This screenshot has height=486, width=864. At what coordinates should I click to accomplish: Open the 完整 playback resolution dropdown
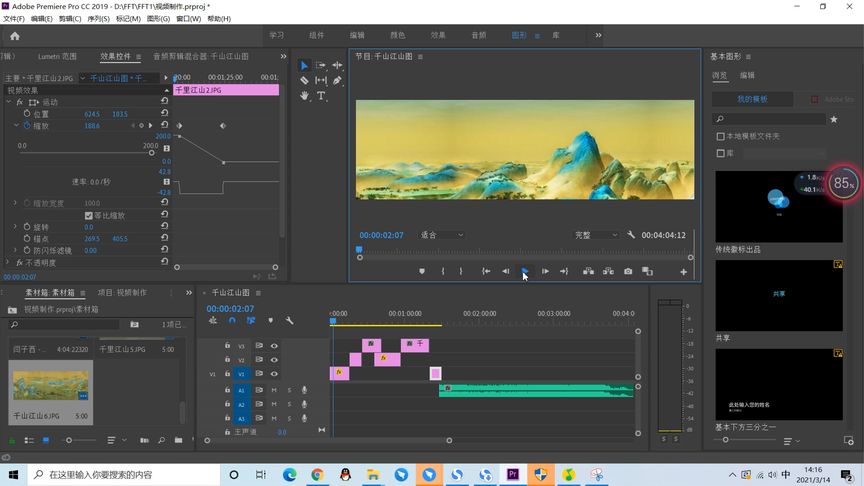coord(595,235)
